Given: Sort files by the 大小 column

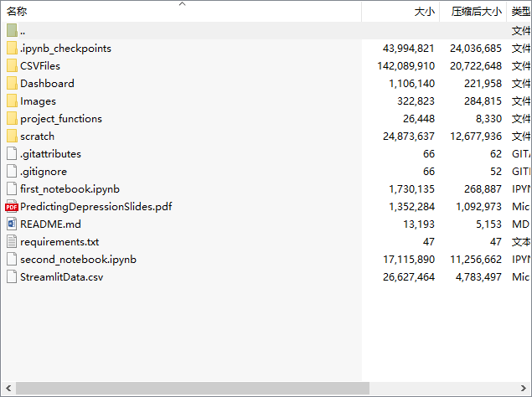Looking at the screenshot, I should pos(424,12).
